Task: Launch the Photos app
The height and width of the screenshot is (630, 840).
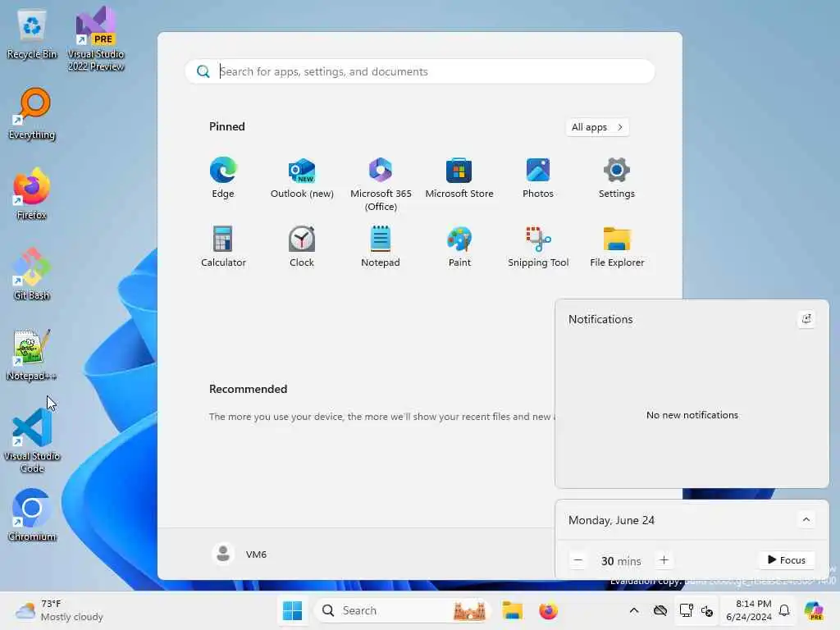Action: coord(538,178)
